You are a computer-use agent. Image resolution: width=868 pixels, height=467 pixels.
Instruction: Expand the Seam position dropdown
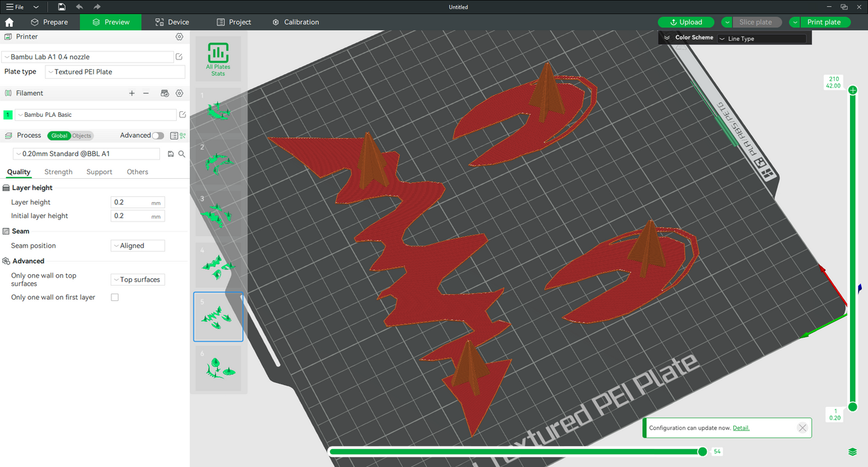137,246
